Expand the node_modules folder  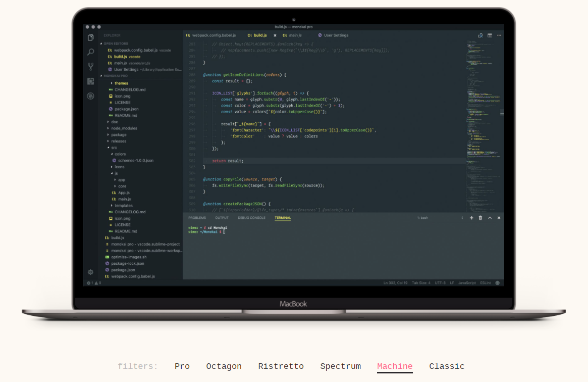click(124, 128)
